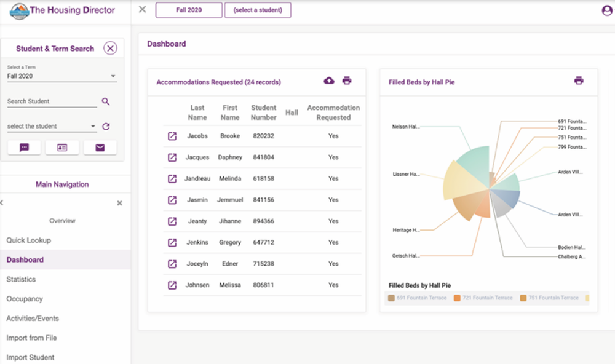Screen dimensions: 615x364
Task: Expand the Select a Term dropdown
Action: [62, 76]
